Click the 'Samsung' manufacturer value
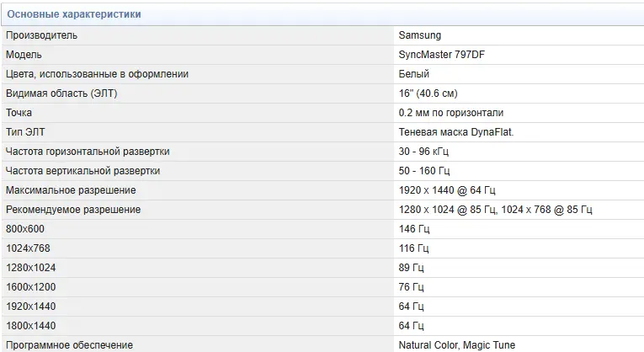 click(420, 35)
